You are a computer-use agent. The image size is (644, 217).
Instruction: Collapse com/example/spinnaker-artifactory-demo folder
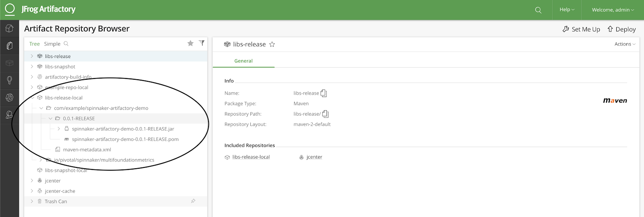[x=41, y=108]
